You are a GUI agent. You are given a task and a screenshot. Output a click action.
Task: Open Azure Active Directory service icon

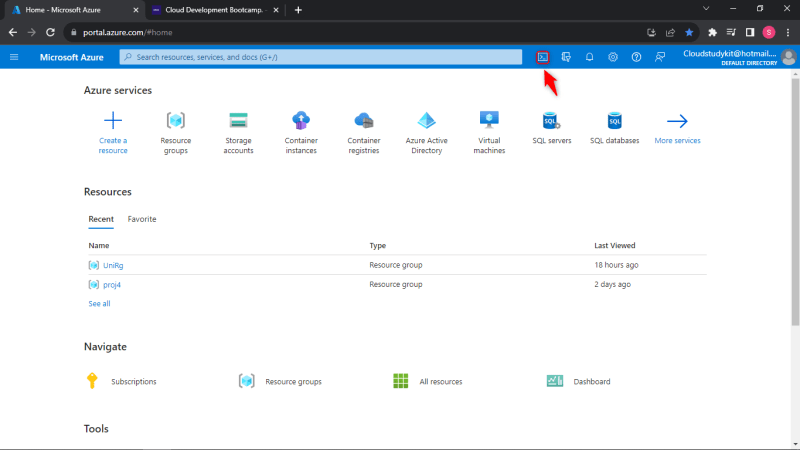click(427, 121)
